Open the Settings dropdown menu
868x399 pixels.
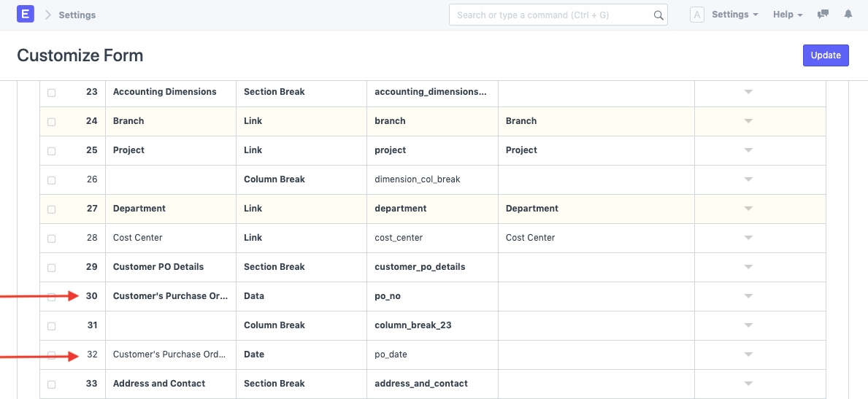[x=734, y=15]
